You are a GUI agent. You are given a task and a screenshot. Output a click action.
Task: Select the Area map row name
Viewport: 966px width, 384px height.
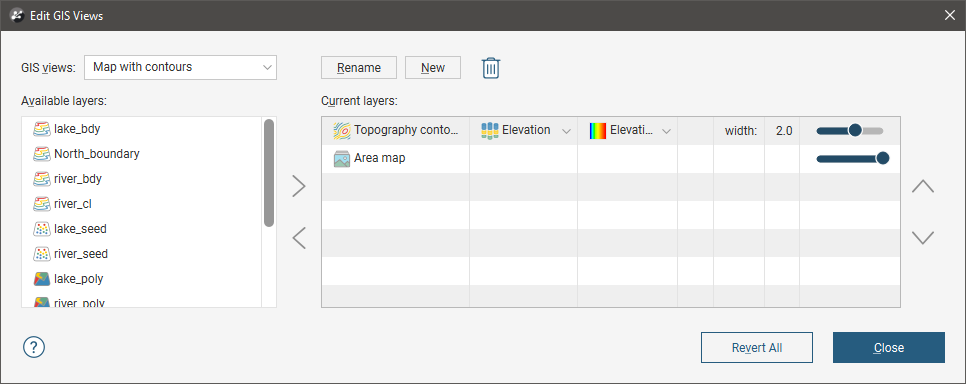[x=380, y=158]
